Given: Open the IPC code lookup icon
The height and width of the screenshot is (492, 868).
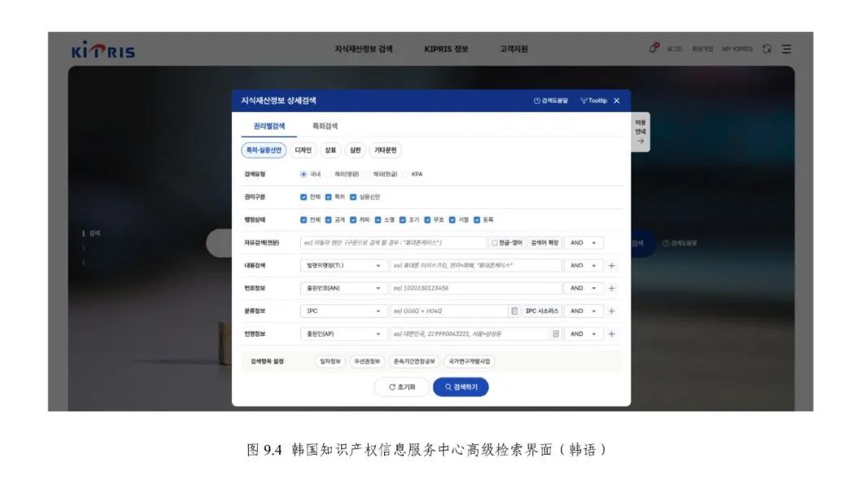Looking at the screenshot, I should pos(513,311).
